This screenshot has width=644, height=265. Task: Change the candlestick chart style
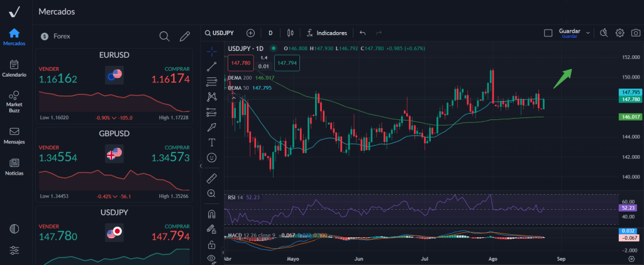coord(291,33)
